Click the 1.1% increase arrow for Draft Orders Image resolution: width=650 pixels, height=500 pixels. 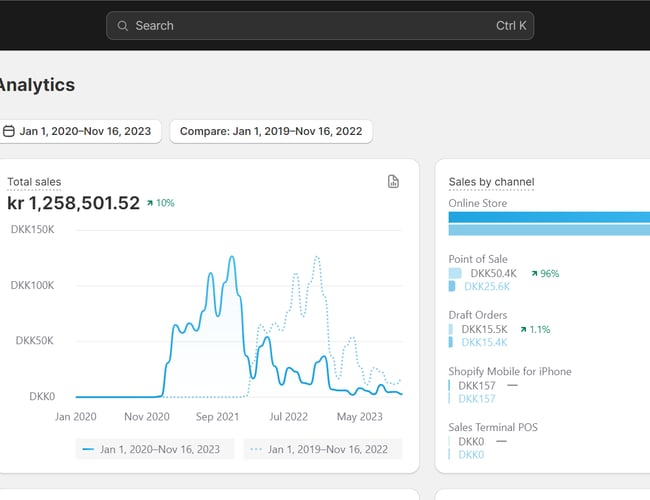[523, 329]
